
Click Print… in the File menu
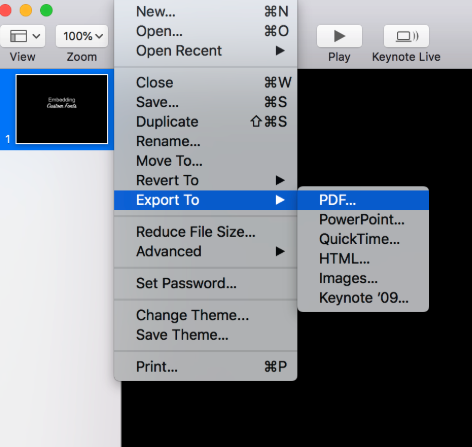205,367
